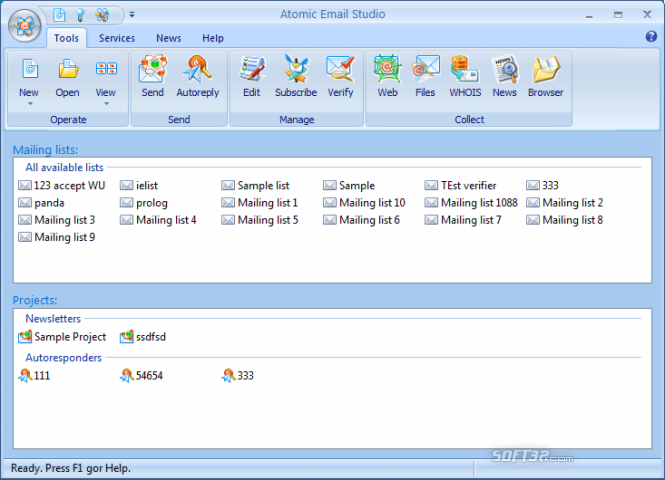Select 'Mailing list 3'
The image size is (665, 480).
57,220
